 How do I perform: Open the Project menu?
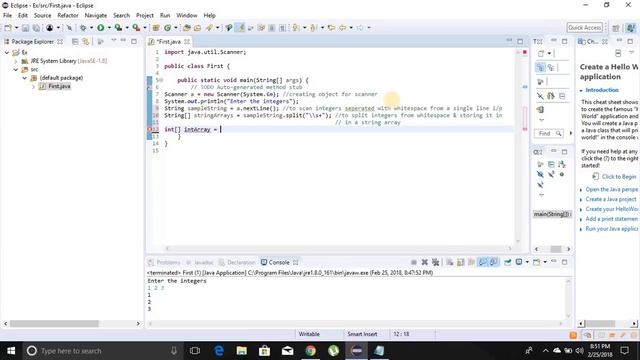145,16
